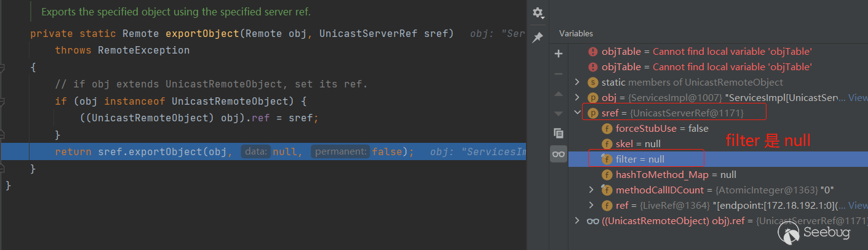Click the View link on ref row

point(858,205)
